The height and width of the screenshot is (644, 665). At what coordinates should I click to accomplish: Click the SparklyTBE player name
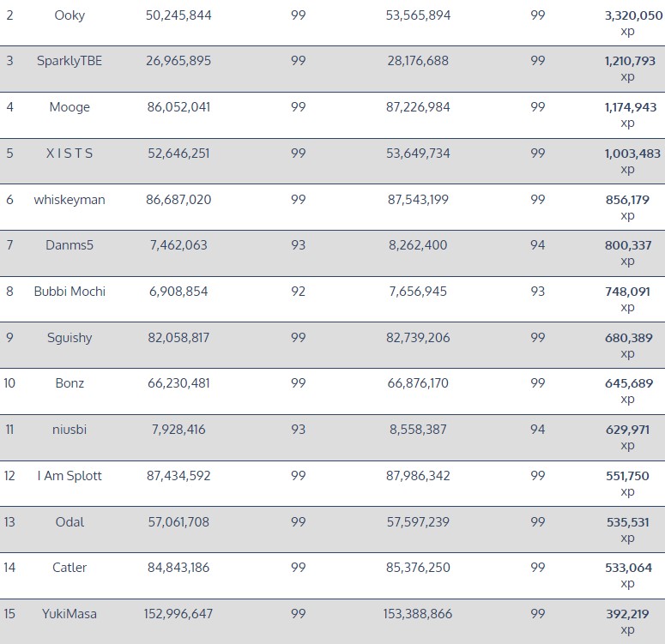click(70, 61)
